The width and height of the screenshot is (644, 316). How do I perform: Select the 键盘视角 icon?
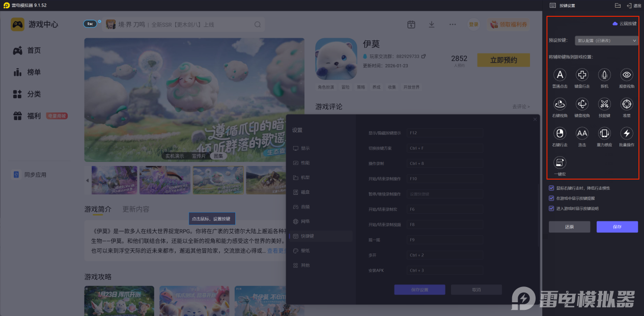tap(582, 104)
